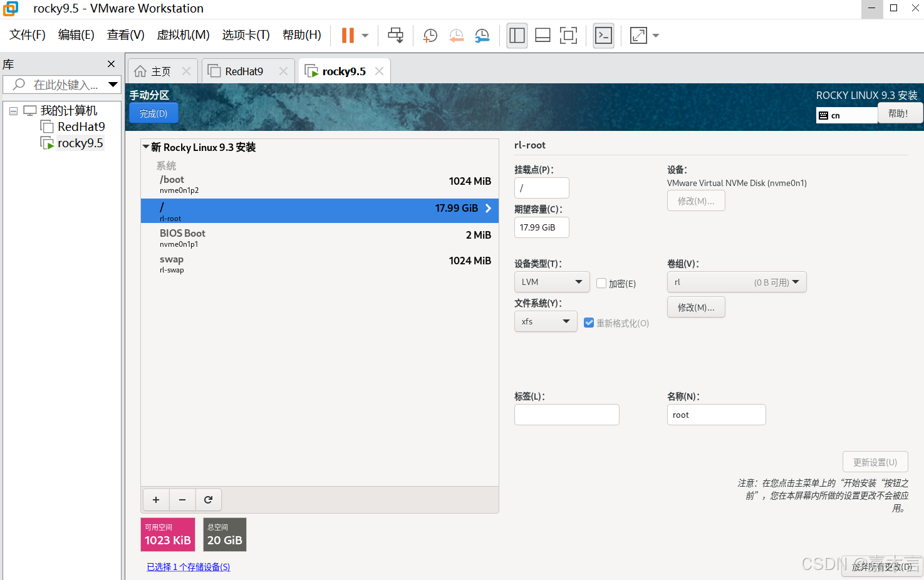Click the 更新设置(U) button

875,462
